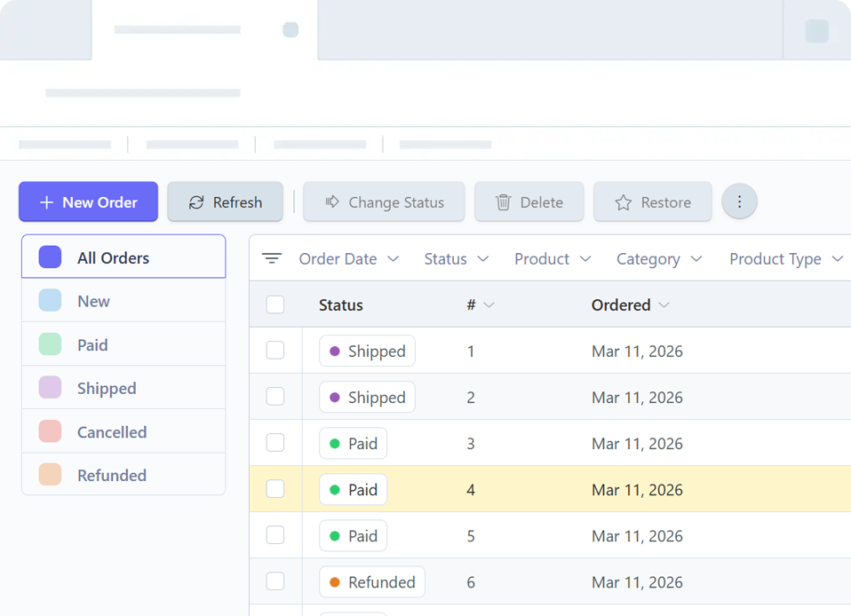Screen dimensions: 851x616
Task: Click the filter icon above the table
Action: tap(272, 258)
